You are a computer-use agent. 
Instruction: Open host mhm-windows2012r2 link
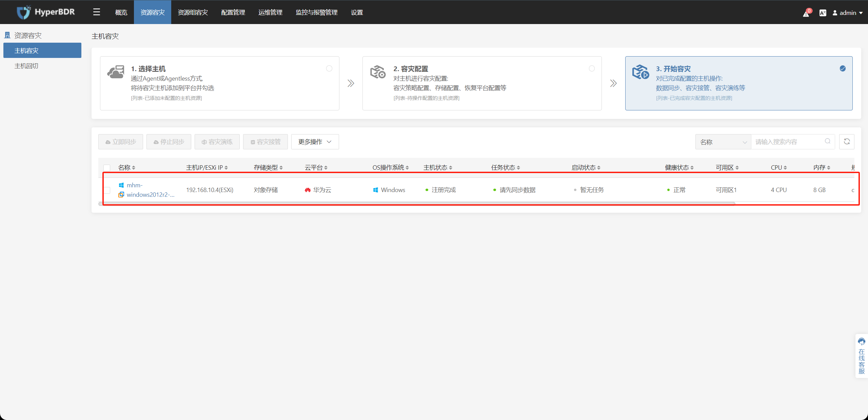pos(150,190)
